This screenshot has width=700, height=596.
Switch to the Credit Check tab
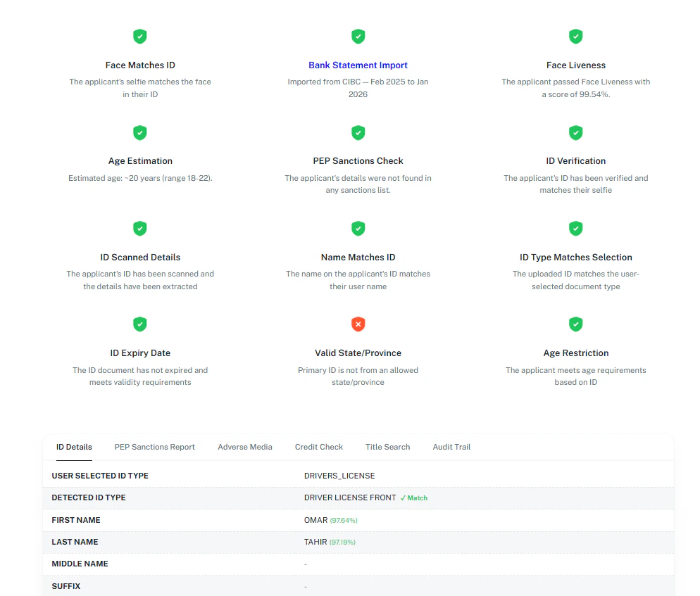319,447
